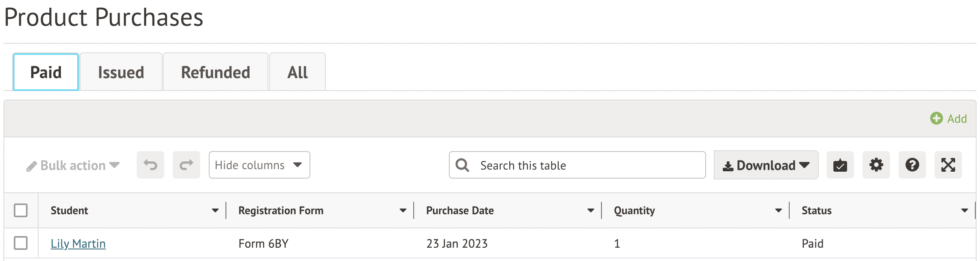Click the magnifier search icon

pos(462,165)
